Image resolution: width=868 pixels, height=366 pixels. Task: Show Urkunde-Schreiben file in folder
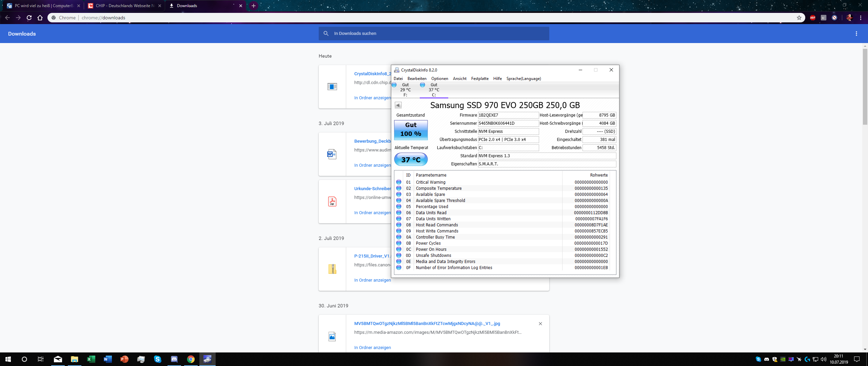coord(372,213)
